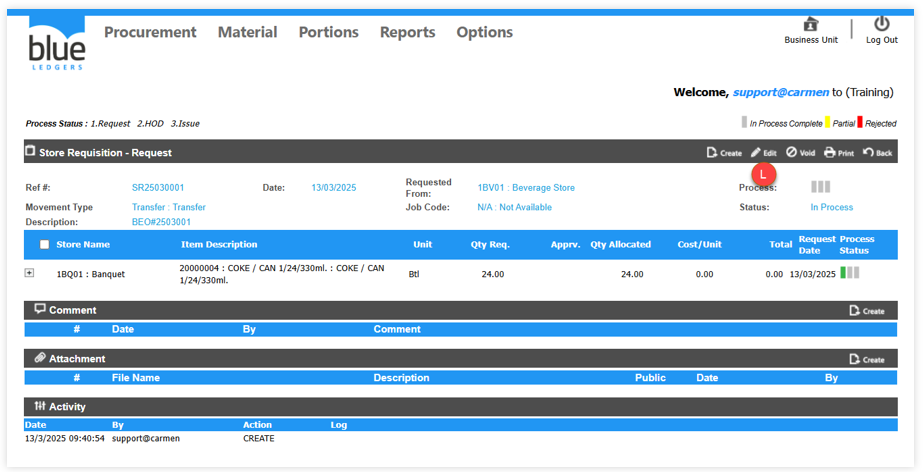Void this store requisition

[800, 153]
